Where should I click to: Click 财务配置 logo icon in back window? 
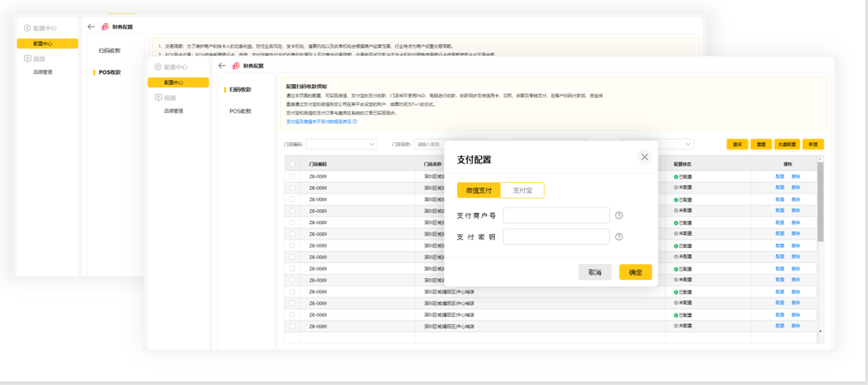[105, 26]
